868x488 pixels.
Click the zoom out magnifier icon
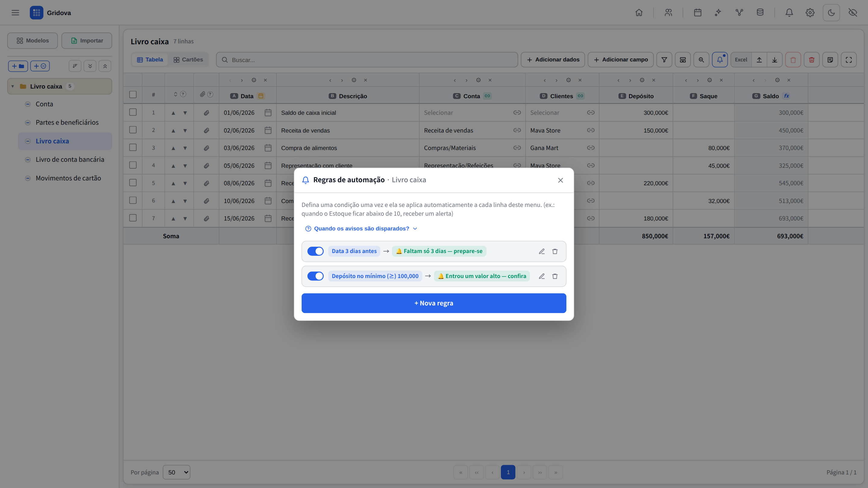pos(701,60)
